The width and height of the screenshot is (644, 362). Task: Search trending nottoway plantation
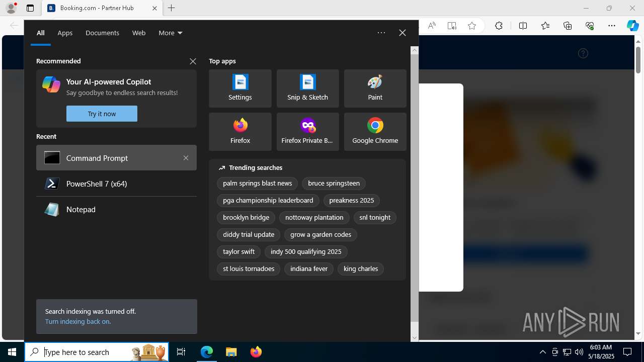(314, 218)
